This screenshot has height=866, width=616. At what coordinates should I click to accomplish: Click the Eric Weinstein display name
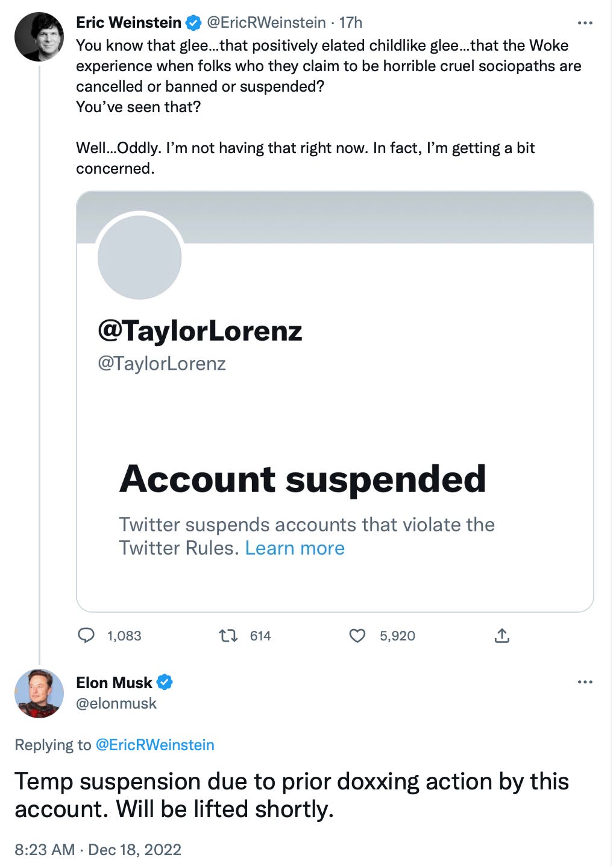tap(128, 23)
